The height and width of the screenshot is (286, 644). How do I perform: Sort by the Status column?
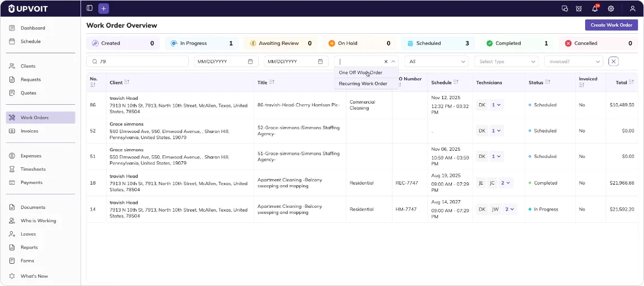548,83
